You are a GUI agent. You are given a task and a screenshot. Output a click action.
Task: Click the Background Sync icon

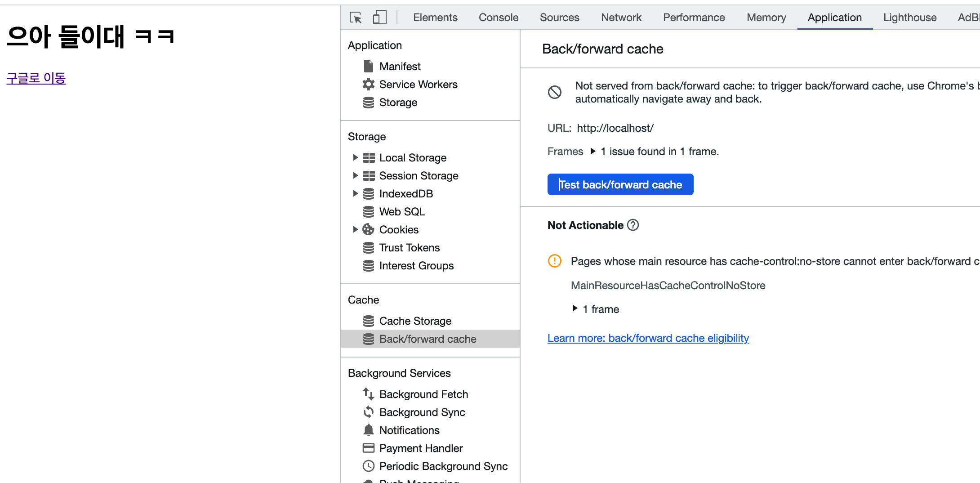(x=368, y=412)
